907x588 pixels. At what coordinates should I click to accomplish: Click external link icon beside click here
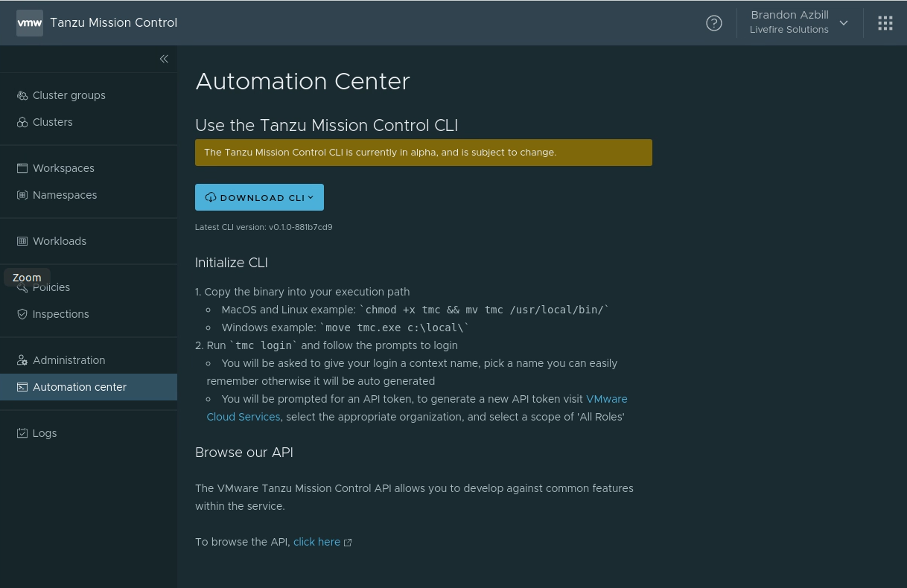(x=348, y=543)
